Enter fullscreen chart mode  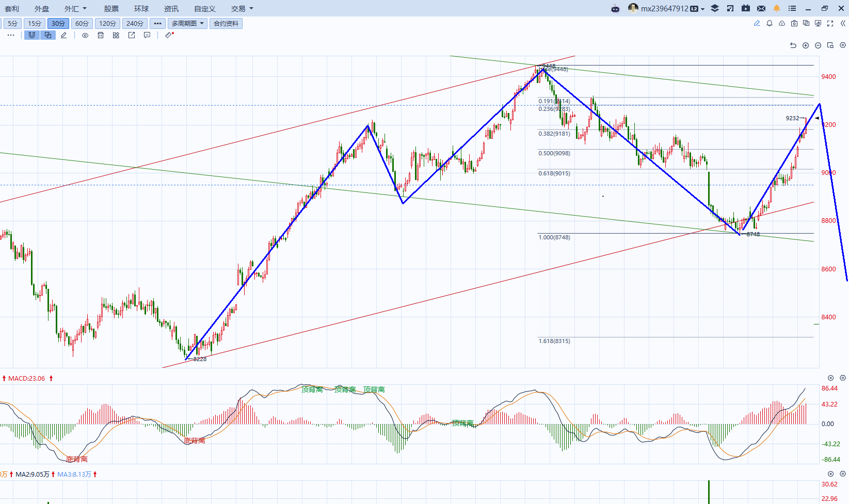(830, 23)
